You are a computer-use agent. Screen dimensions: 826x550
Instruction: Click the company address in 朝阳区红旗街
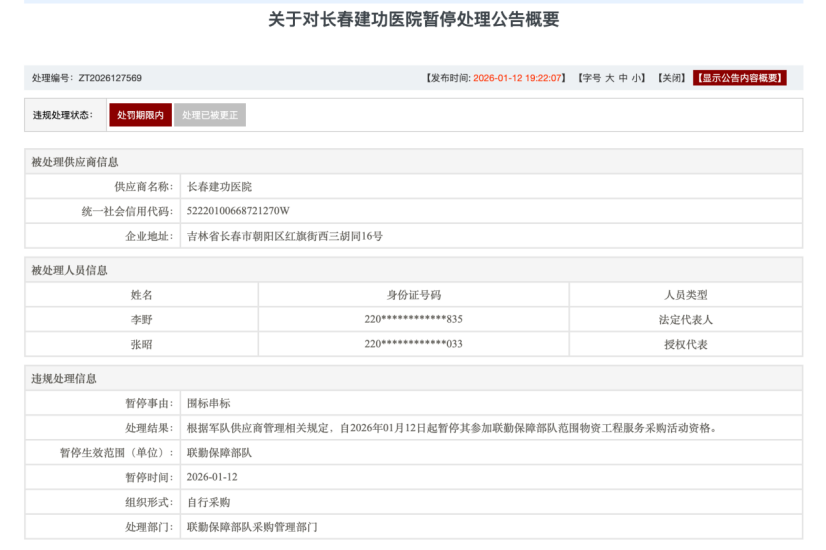[285, 236]
